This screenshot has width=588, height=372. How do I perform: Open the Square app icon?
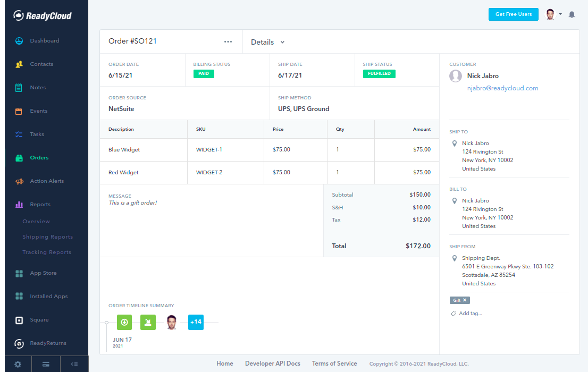(19, 320)
